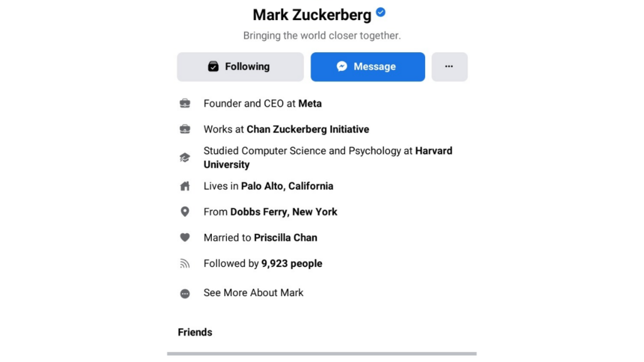Open the Meta page link
Image resolution: width=644 pixels, height=362 pixels.
coord(309,104)
